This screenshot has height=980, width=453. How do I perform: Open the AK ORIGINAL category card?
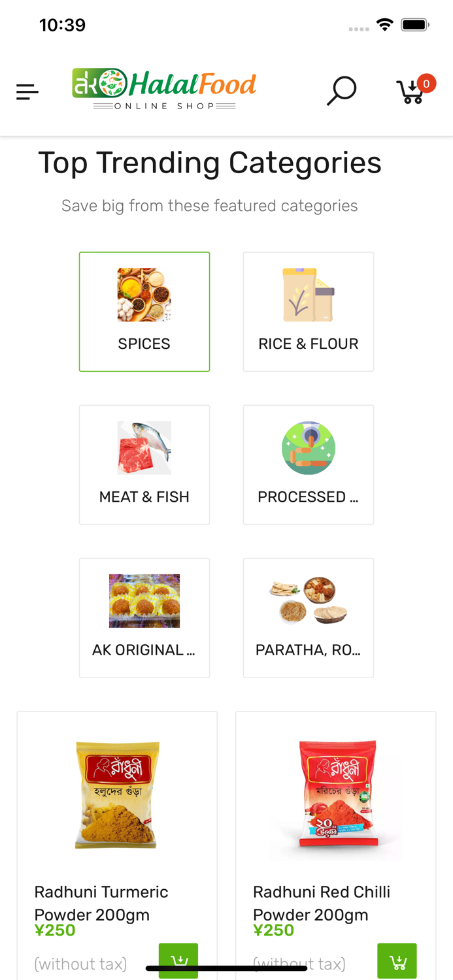(x=144, y=601)
